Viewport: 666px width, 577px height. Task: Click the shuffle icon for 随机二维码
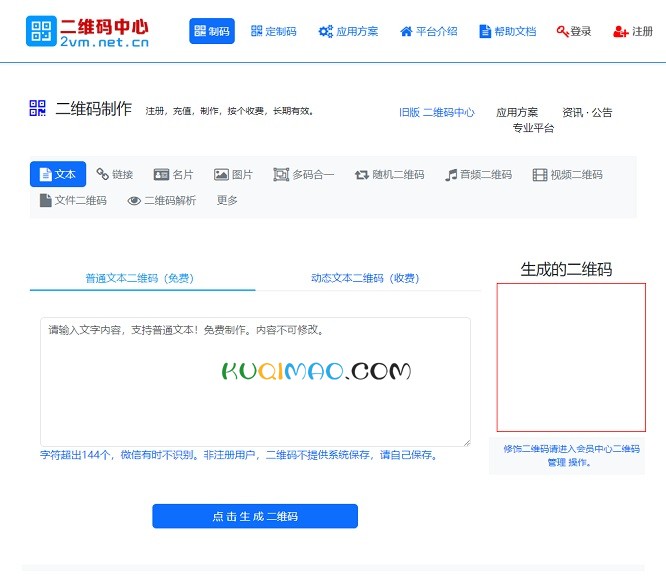(x=362, y=175)
